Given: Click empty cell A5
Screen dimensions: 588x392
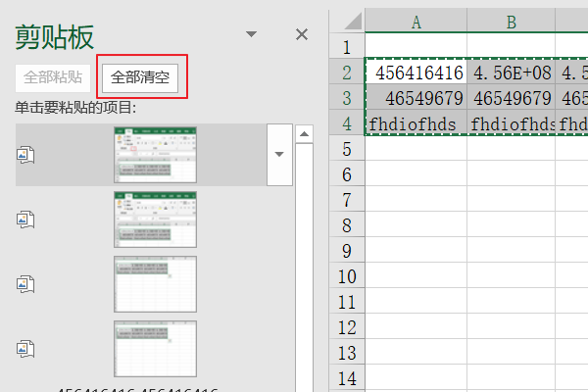Looking at the screenshot, I should coord(416,148).
